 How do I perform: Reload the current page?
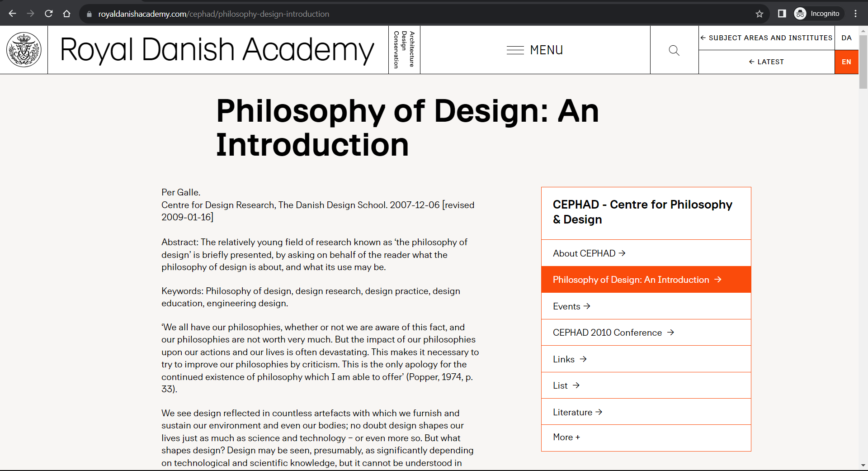(x=49, y=14)
